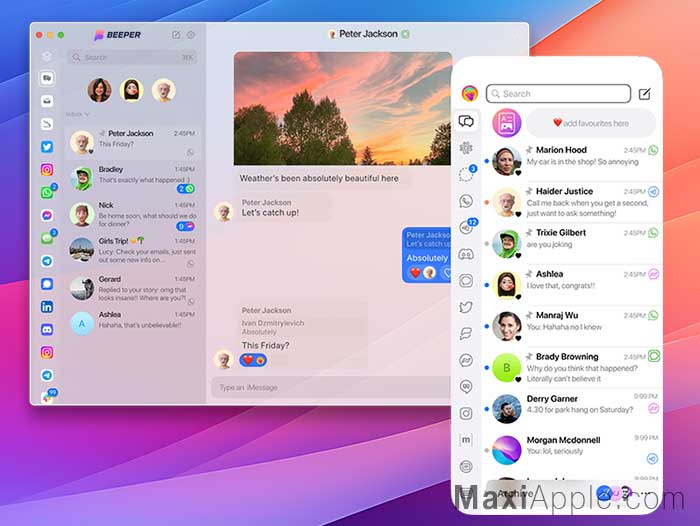Screen dimensions: 700x526
Task: Click the Let's catch up! message bubble
Action: (x=286, y=208)
